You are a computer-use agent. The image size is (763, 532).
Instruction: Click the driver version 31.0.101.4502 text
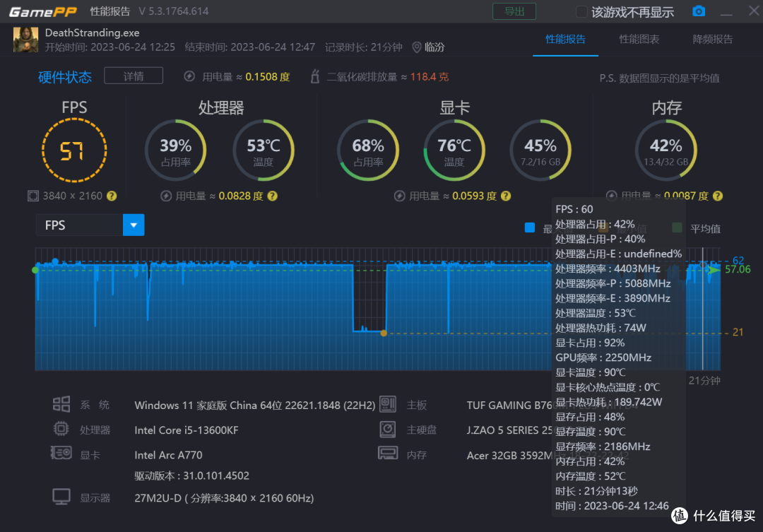coord(191,475)
